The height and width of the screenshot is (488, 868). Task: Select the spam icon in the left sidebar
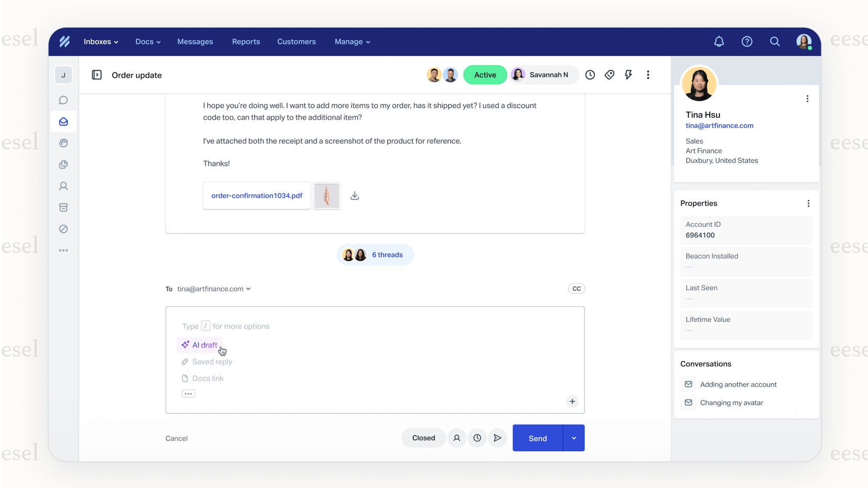tap(63, 229)
